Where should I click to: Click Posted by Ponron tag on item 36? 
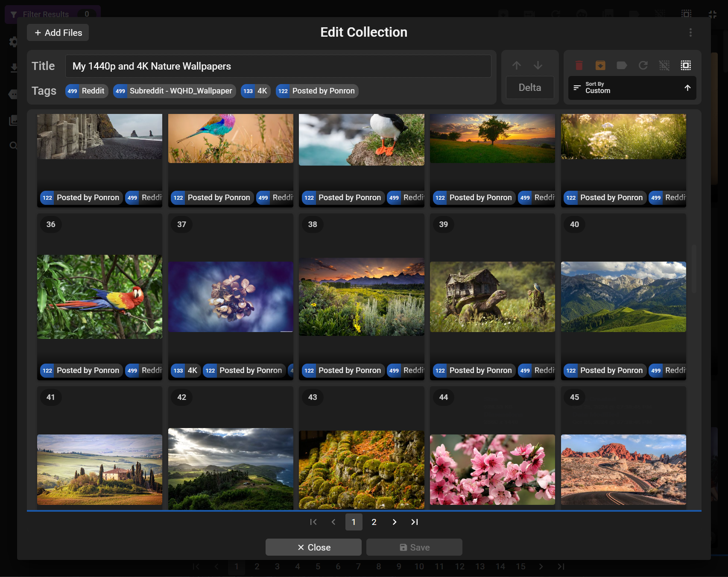pyautogui.click(x=82, y=370)
